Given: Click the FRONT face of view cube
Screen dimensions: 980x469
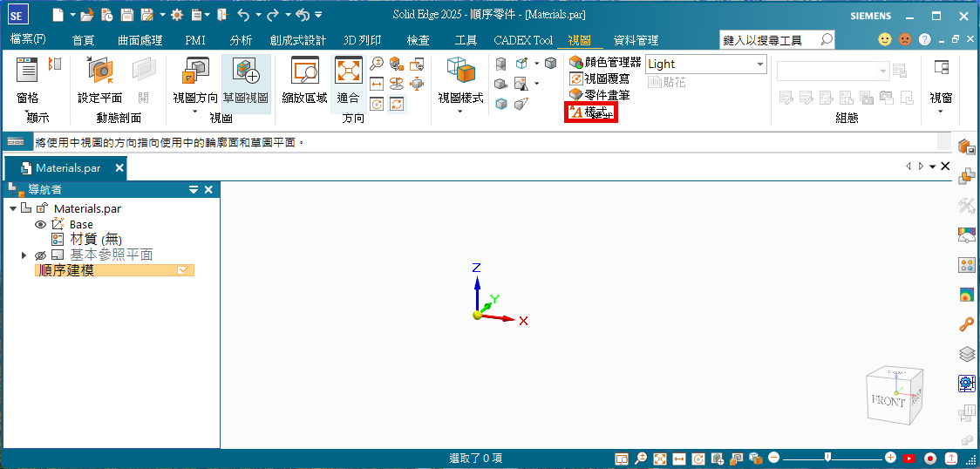Looking at the screenshot, I should 888,399.
